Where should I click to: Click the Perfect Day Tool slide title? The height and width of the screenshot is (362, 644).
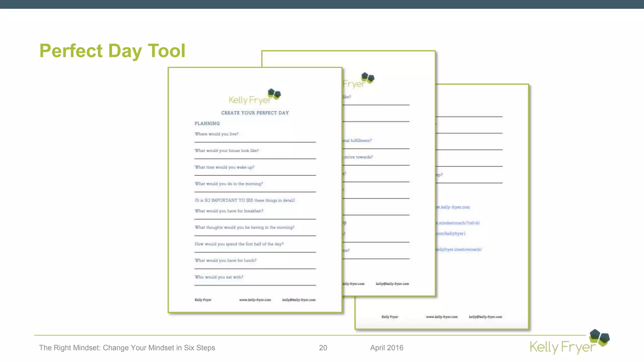[112, 51]
